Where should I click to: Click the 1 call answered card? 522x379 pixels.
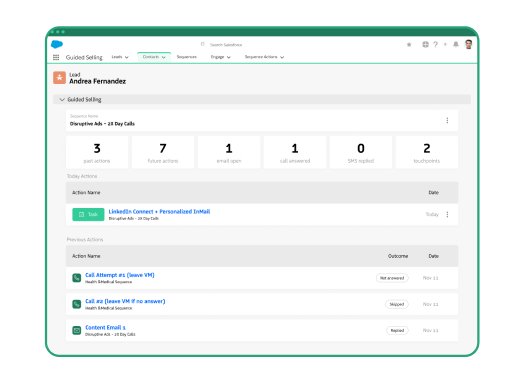pos(295,152)
